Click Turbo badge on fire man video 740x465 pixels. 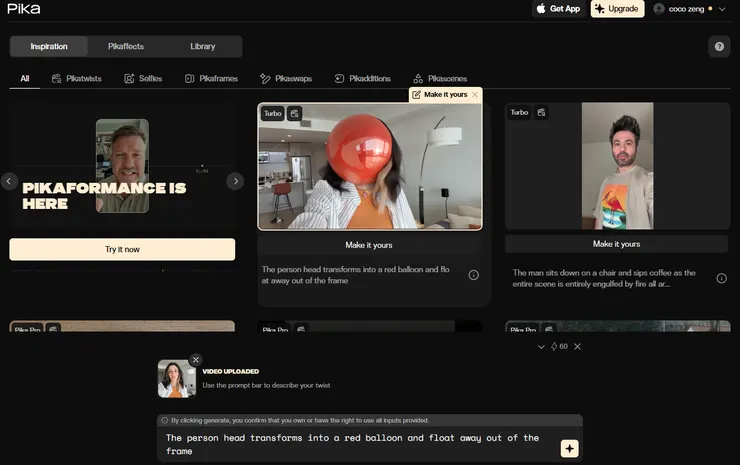519,112
